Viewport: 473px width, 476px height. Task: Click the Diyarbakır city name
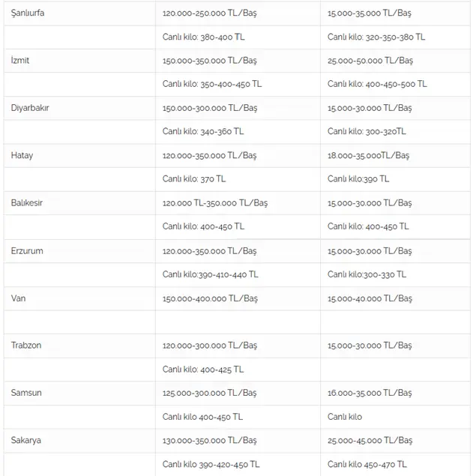[30, 108]
